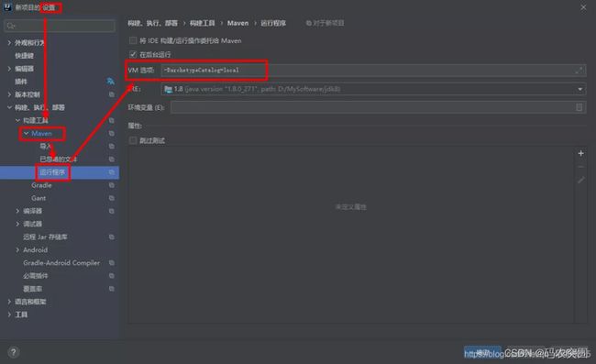596x364 pixels.
Task: Click project-level icon in 版本控制 row
Action: click(x=111, y=94)
